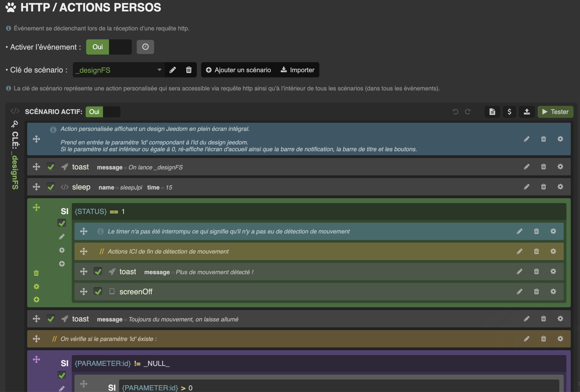Delete the 'Le timer n'a pas été interrompu' info
580x392 pixels.
[x=537, y=231]
